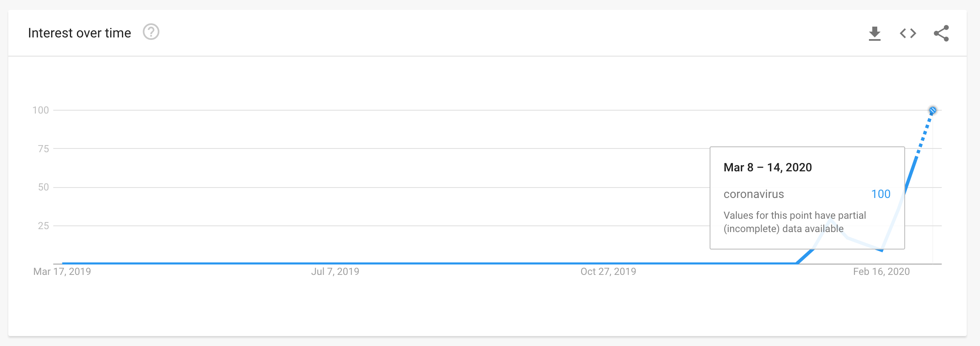Image resolution: width=980 pixels, height=346 pixels.
Task: Select the Feb 16, 2020 axis date
Action: [881, 272]
